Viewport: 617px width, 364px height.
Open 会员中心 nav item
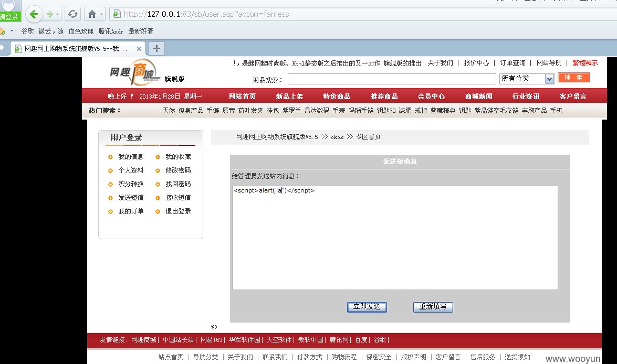coord(431,97)
